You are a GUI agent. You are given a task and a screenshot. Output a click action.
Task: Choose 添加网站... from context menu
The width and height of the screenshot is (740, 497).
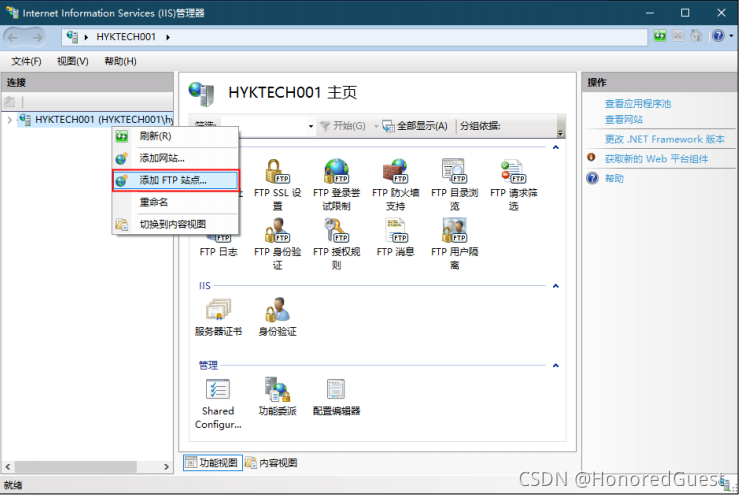click(175, 158)
